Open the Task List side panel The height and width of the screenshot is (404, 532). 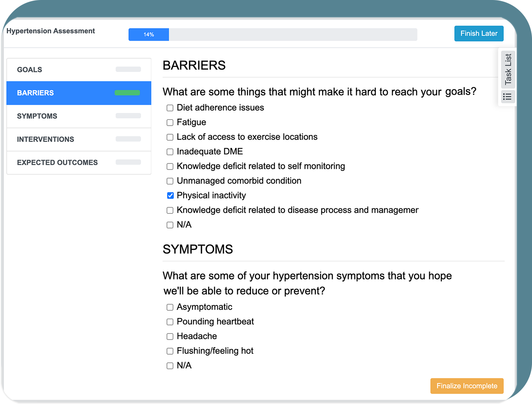[x=508, y=70]
